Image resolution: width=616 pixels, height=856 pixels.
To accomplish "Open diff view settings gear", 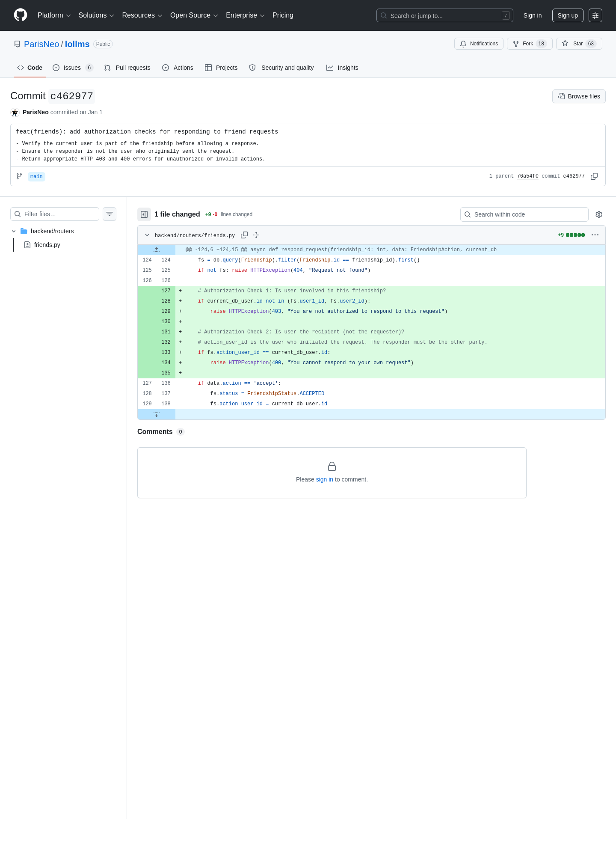I will point(599,214).
